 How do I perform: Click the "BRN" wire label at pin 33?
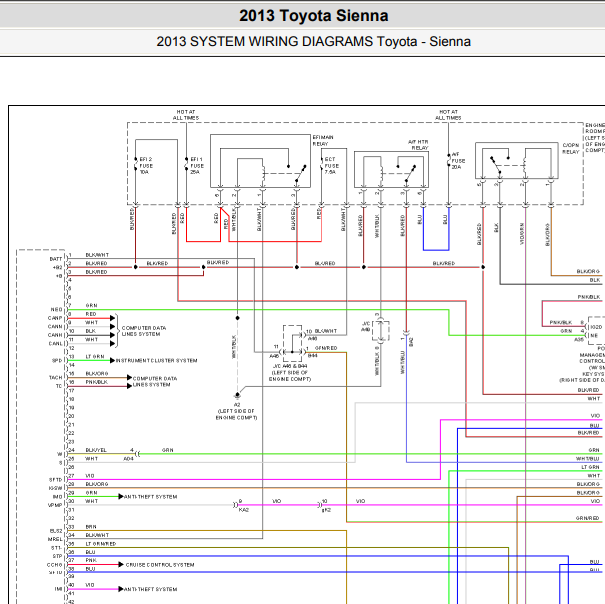91,527
